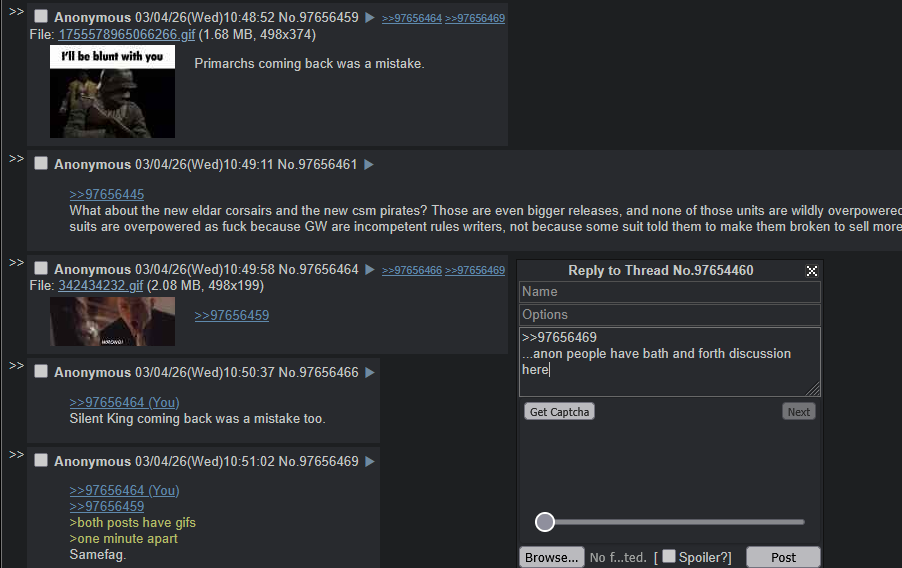Tick the checkbox for post No.97656459
This screenshot has height=568, width=902.
pos(41,17)
